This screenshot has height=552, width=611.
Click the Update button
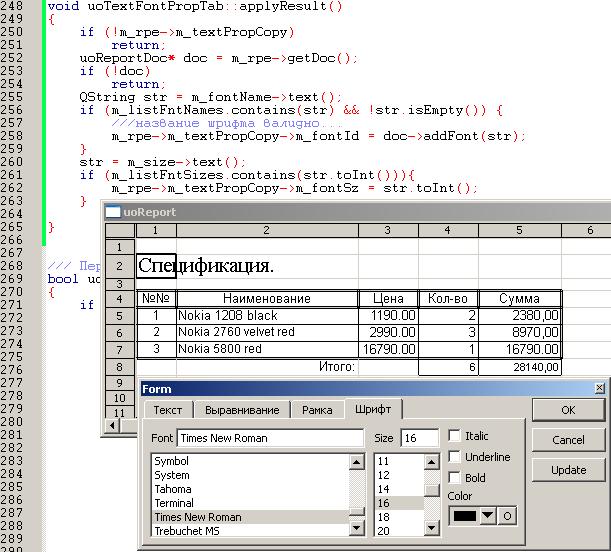tap(568, 469)
